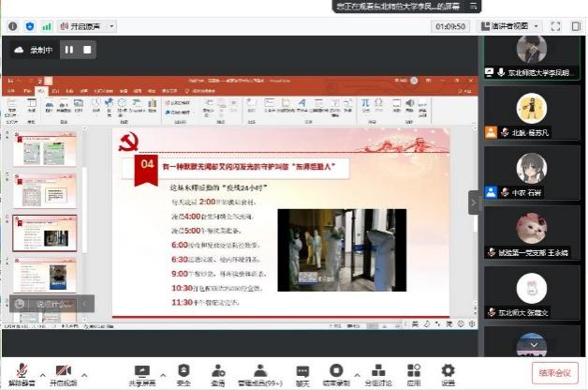Open the Apps (应用) icon
Viewport: 588px width, 390px height.
click(x=413, y=372)
